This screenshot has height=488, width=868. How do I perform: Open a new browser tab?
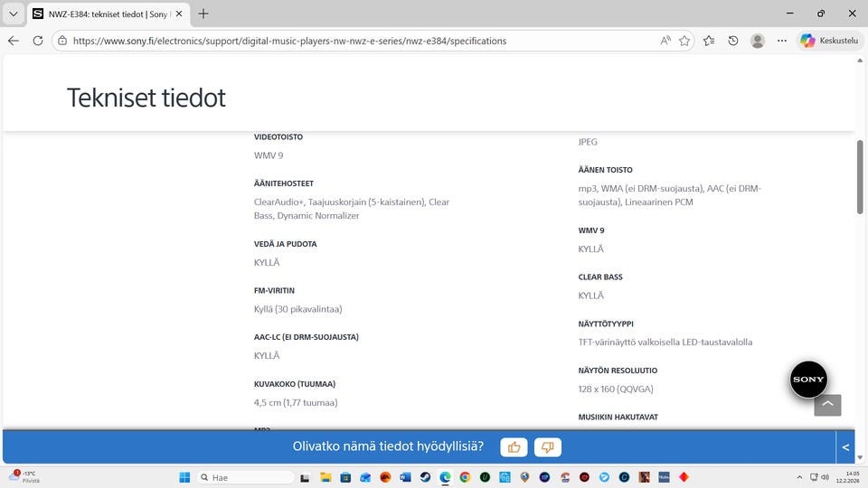[203, 14]
